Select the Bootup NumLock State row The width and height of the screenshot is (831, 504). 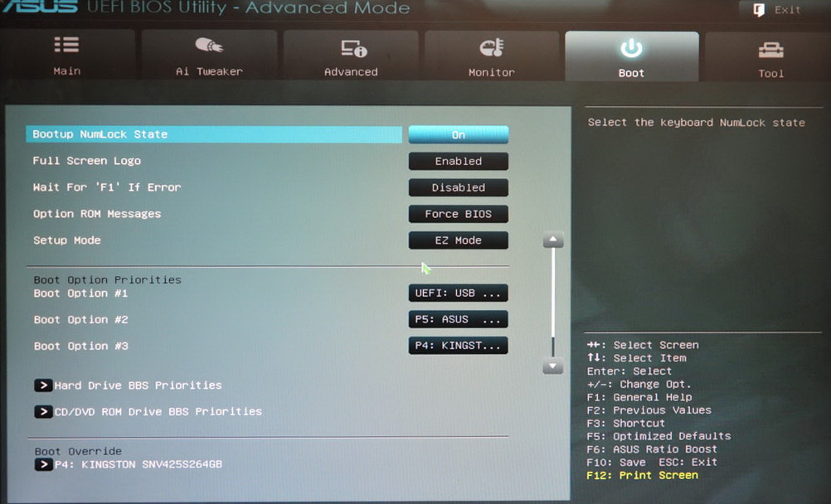214,134
